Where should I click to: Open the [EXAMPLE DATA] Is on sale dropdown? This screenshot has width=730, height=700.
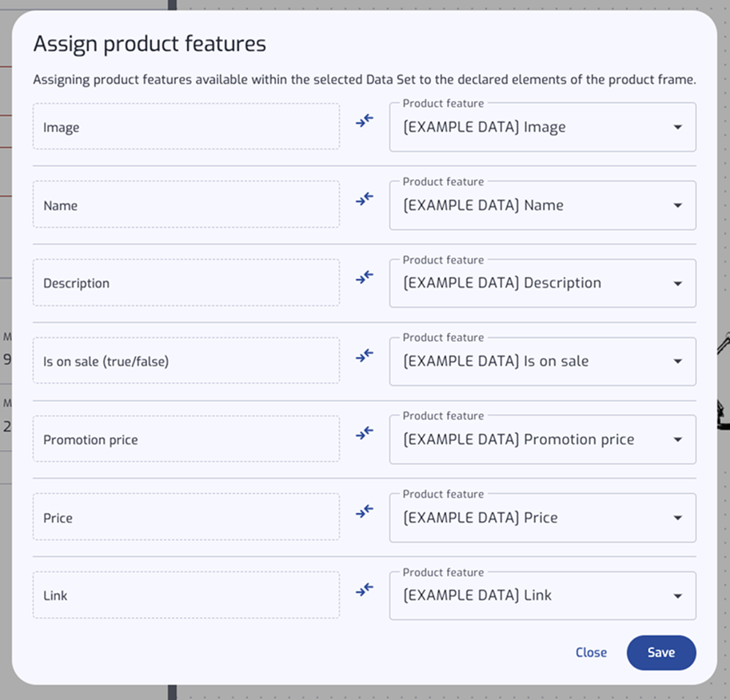(543, 362)
